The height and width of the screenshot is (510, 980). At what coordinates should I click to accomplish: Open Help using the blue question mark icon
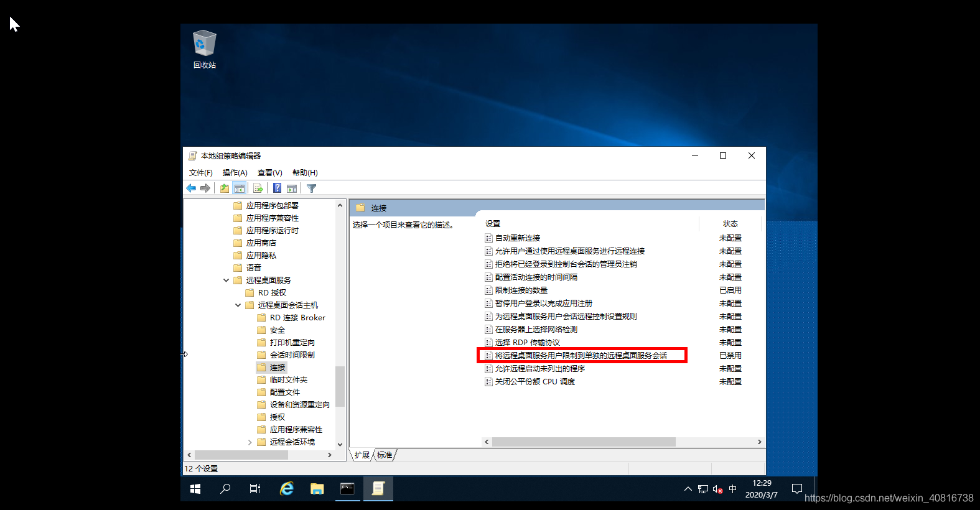pos(277,188)
